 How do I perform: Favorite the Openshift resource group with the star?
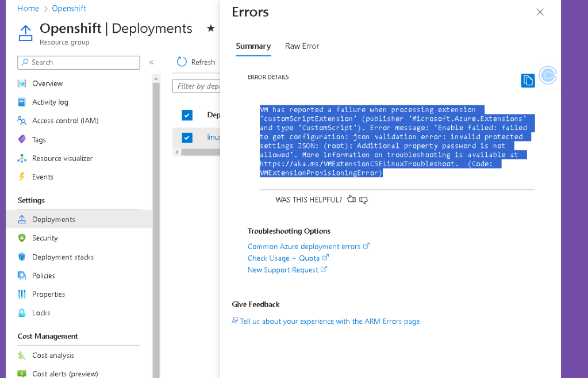coord(211,28)
